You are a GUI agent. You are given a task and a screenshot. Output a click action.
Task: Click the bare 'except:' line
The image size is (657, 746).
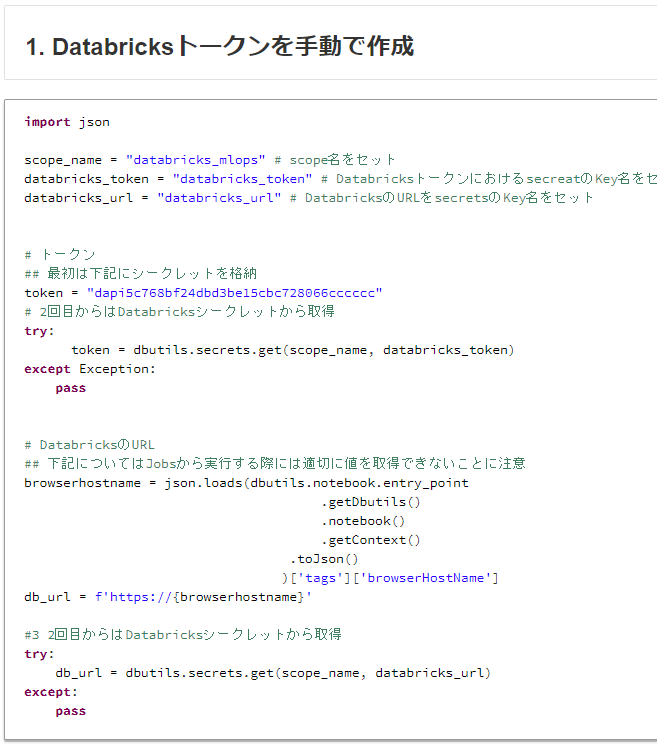[51, 692]
